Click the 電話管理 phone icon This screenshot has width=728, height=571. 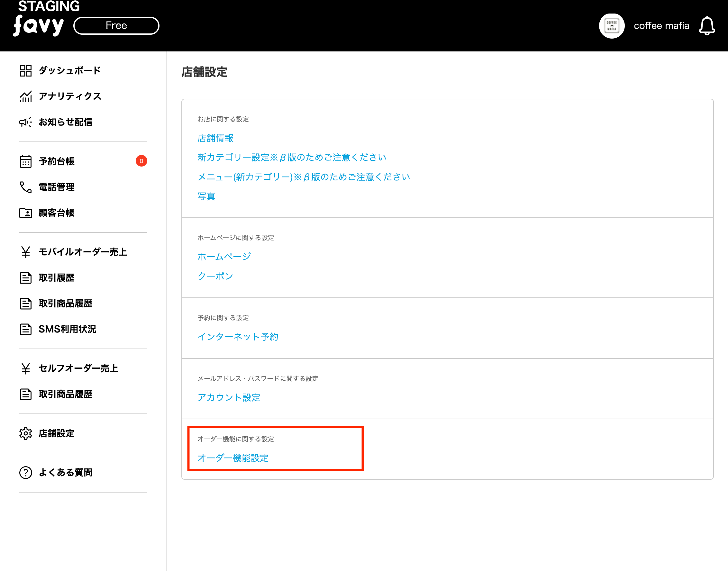(25, 187)
